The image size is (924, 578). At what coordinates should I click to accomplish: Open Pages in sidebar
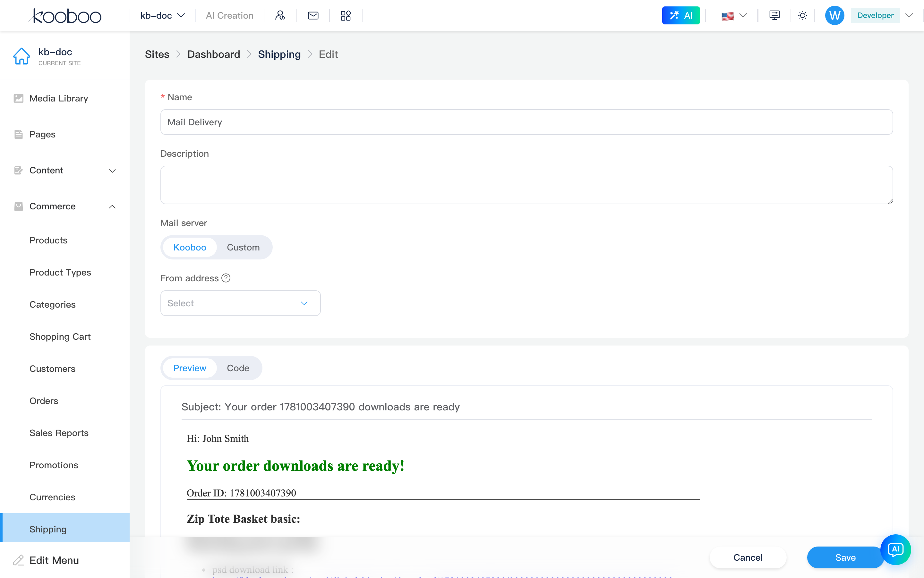[x=42, y=135]
